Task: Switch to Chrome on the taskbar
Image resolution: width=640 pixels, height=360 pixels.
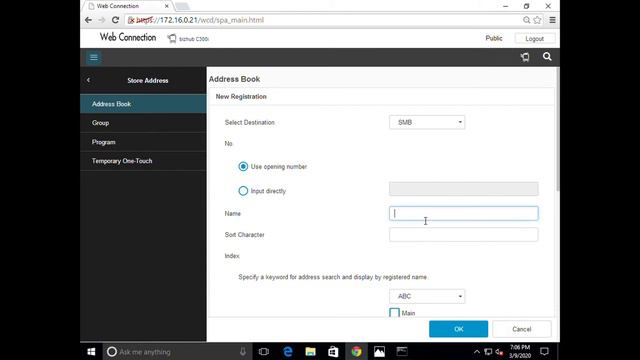Action: tap(356, 351)
